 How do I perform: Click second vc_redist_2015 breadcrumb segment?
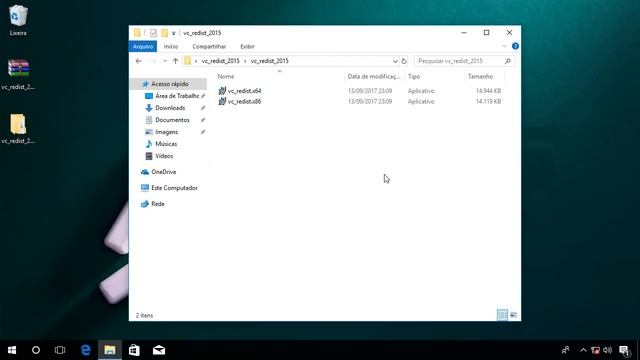tap(269, 61)
